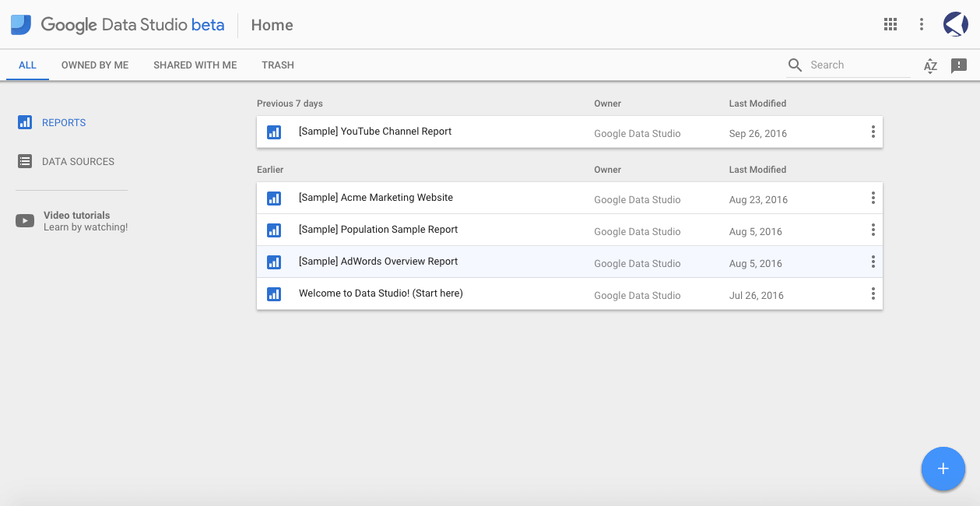Click the report icon beside Welcome to Data Studio
This screenshot has height=506, width=980.
274,294
